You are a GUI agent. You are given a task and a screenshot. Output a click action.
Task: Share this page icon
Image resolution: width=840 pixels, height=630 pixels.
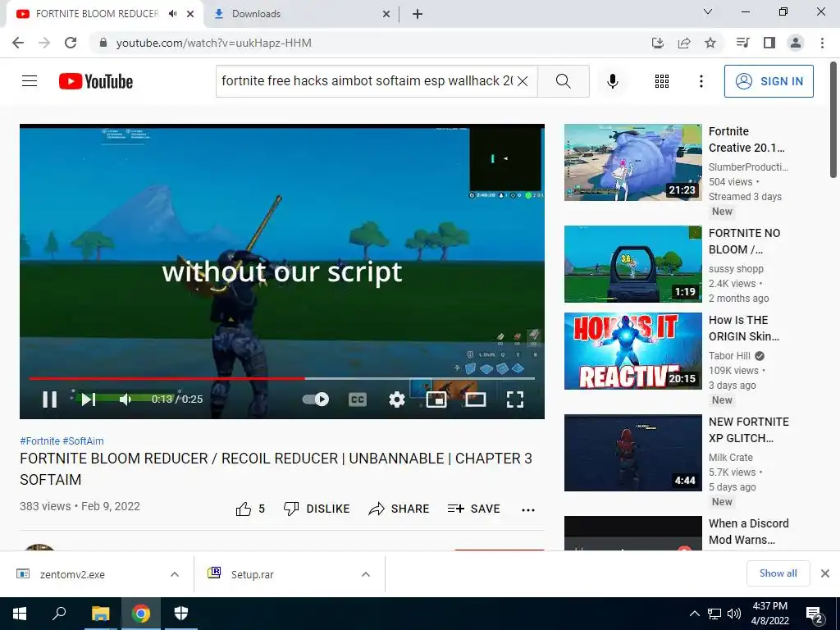coord(684,43)
